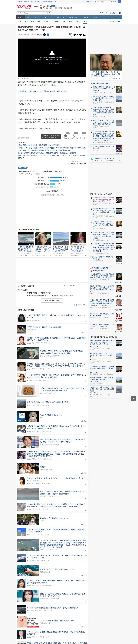Click the 時々意識している poll bar
The width and height of the screenshot is (138, 644).
point(55,181)
